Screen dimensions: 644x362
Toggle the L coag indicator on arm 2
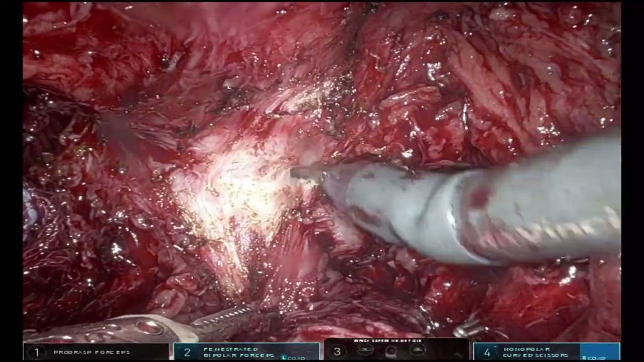[x=294, y=357]
